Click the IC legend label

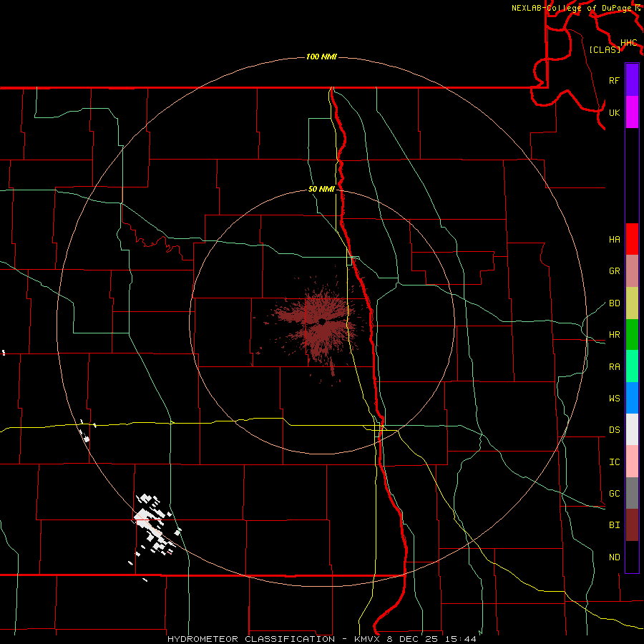point(614,462)
